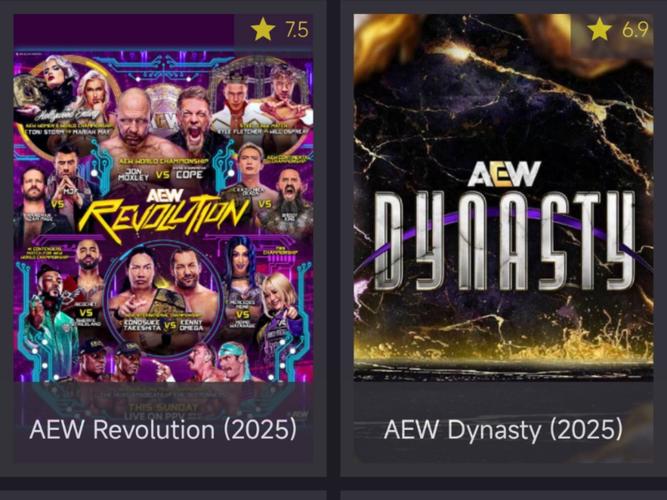This screenshot has width=667, height=500.
Task: Click the silver DYNASTY lettering on the poster
Action: [x=505, y=240]
